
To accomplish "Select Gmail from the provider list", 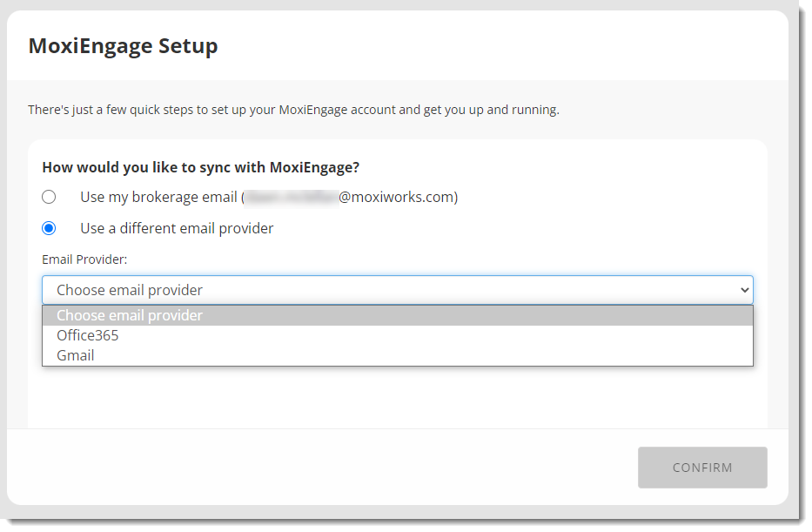I will [75, 355].
